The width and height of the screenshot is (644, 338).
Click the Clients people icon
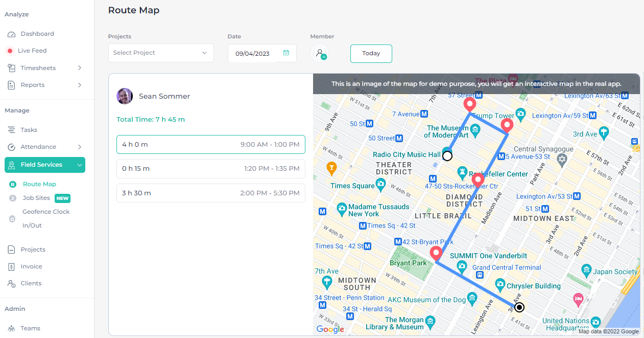[x=11, y=283]
